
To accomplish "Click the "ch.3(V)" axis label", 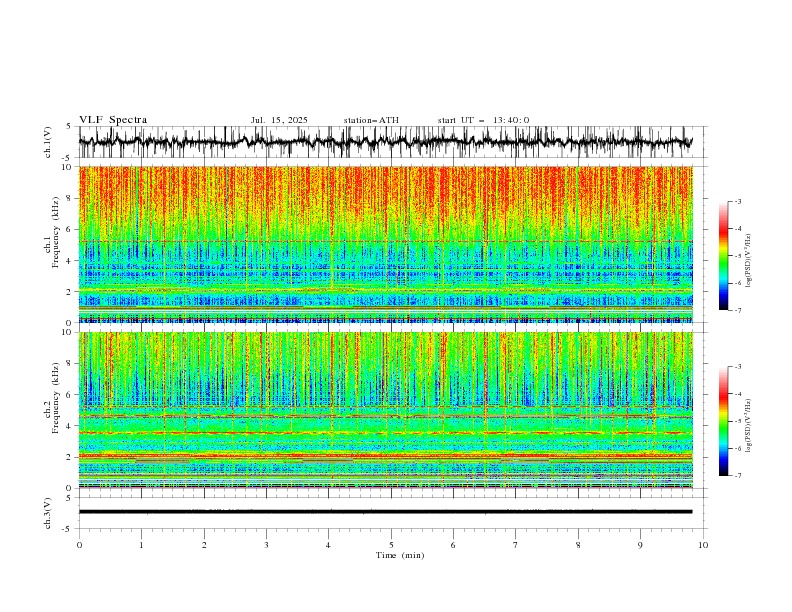I will 48,513.
